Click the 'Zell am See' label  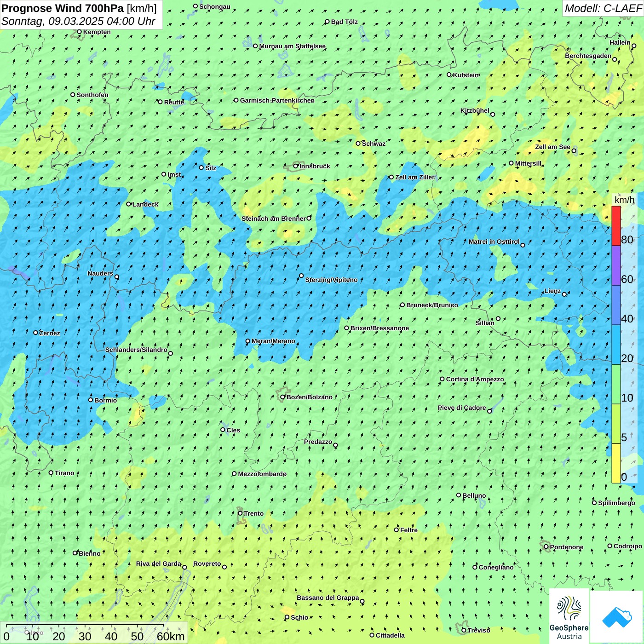pos(552,147)
